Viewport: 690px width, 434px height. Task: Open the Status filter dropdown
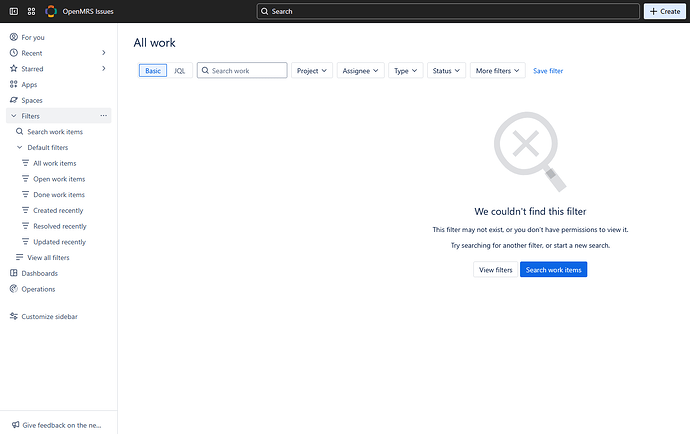(x=446, y=71)
